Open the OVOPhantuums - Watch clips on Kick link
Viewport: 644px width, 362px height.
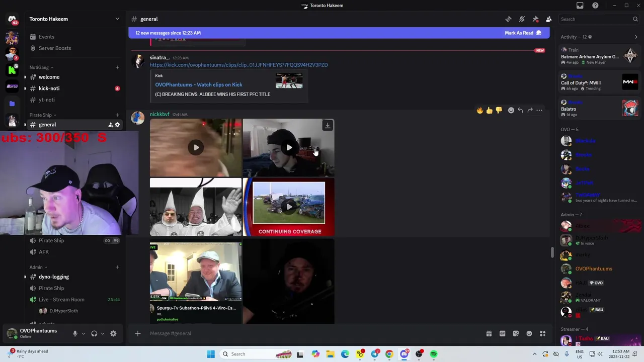point(199,84)
